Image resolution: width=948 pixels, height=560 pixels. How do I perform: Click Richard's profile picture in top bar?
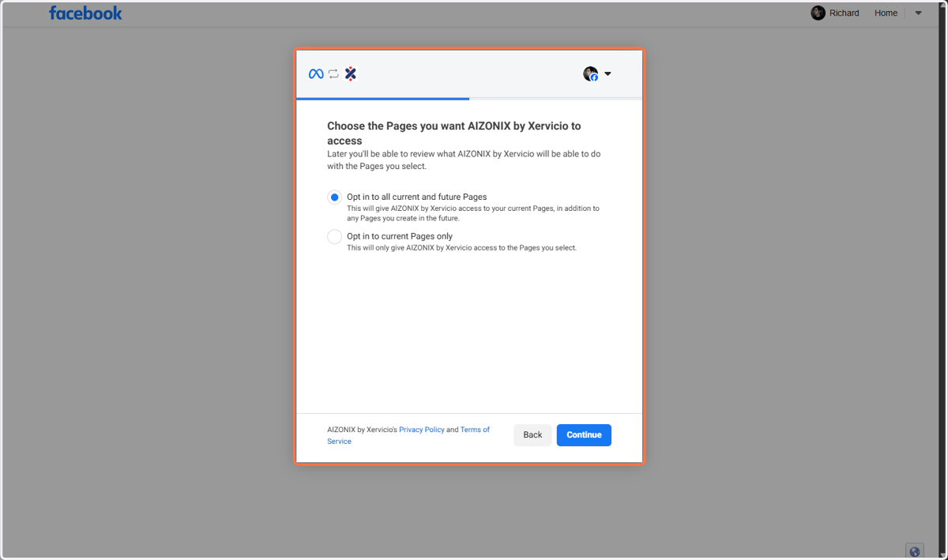pos(818,13)
